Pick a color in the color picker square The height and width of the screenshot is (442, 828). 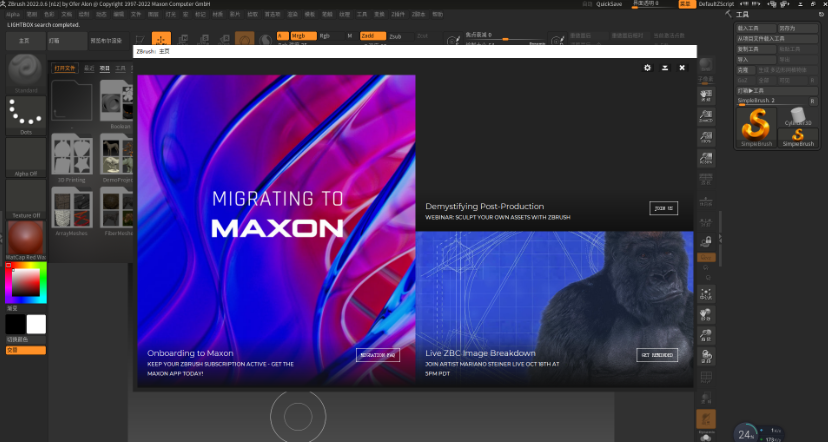24,286
